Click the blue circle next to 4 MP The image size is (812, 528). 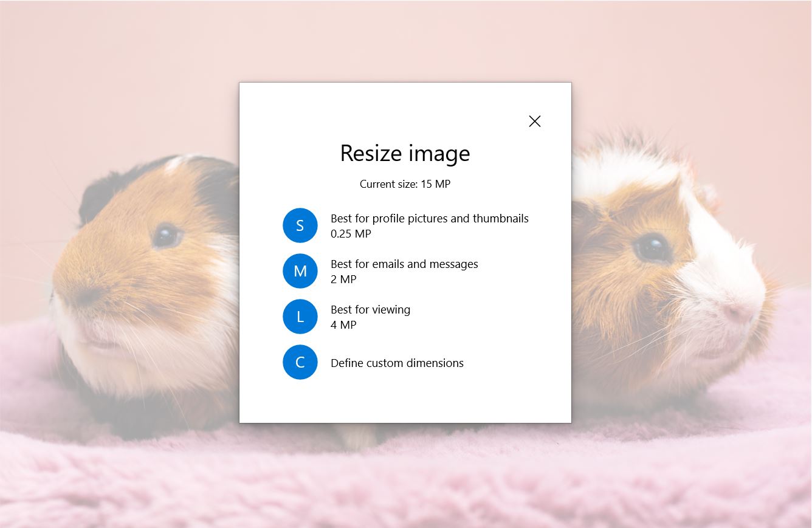300,317
